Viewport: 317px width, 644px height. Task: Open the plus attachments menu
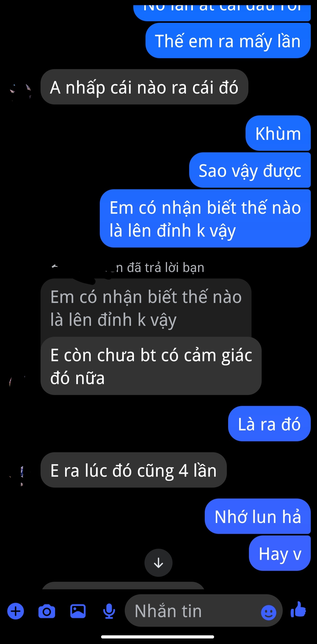(16, 611)
